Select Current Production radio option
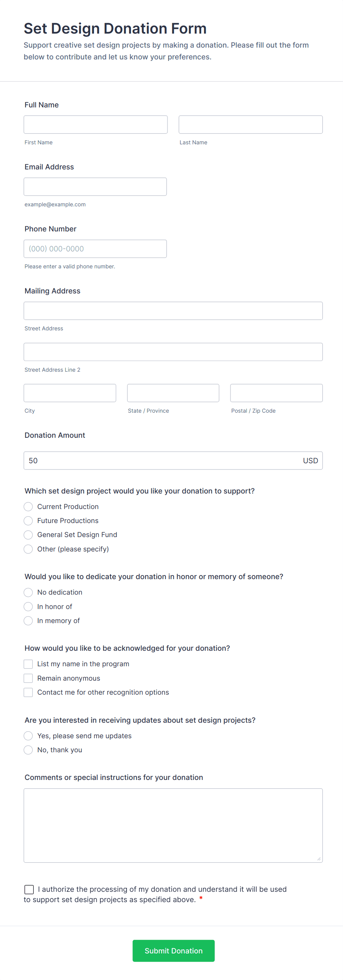Screen dimensions: 343x980 (x=28, y=507)
